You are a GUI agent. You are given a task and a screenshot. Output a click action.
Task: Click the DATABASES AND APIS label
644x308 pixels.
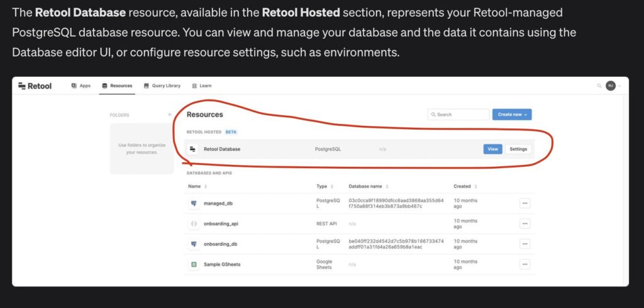(209, 173)
